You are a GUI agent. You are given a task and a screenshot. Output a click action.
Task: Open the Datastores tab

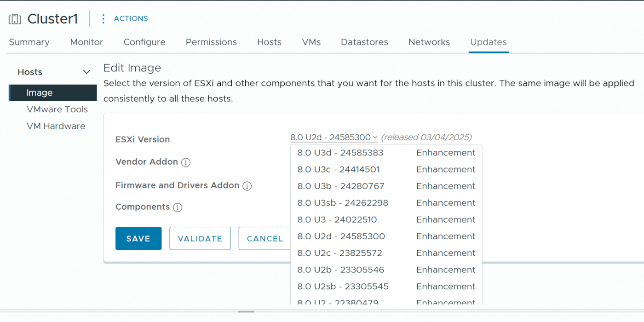(x=364, y=42)
